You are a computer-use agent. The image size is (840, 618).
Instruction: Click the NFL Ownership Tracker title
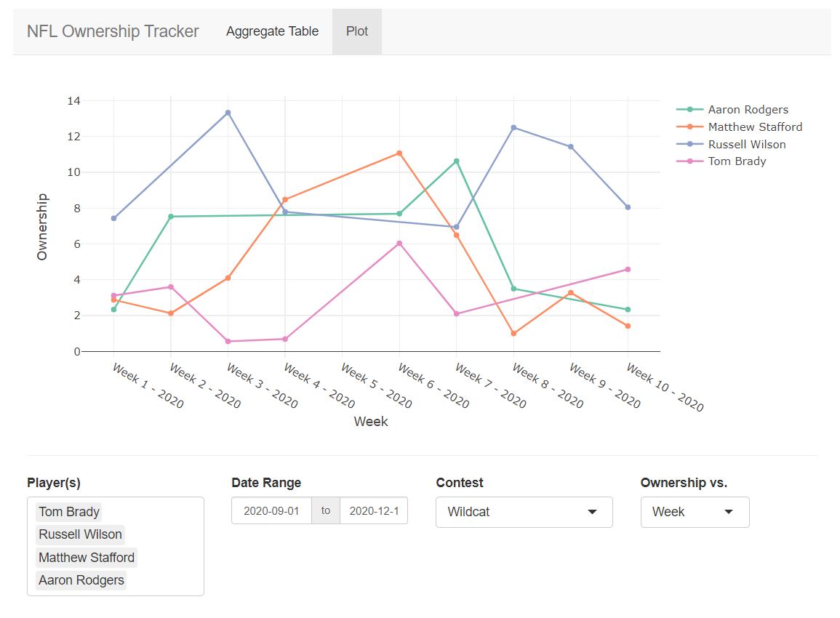[113, 31]
